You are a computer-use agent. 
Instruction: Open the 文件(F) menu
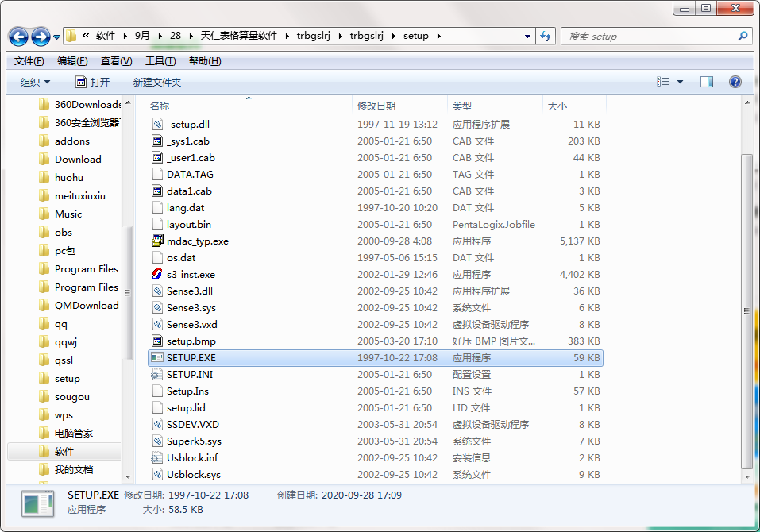(29, 61)
